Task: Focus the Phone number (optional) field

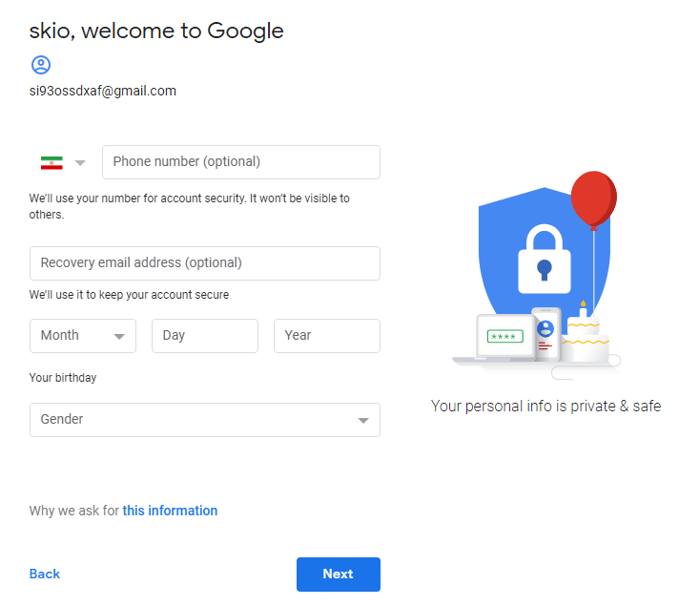Action: coord(241,162)
